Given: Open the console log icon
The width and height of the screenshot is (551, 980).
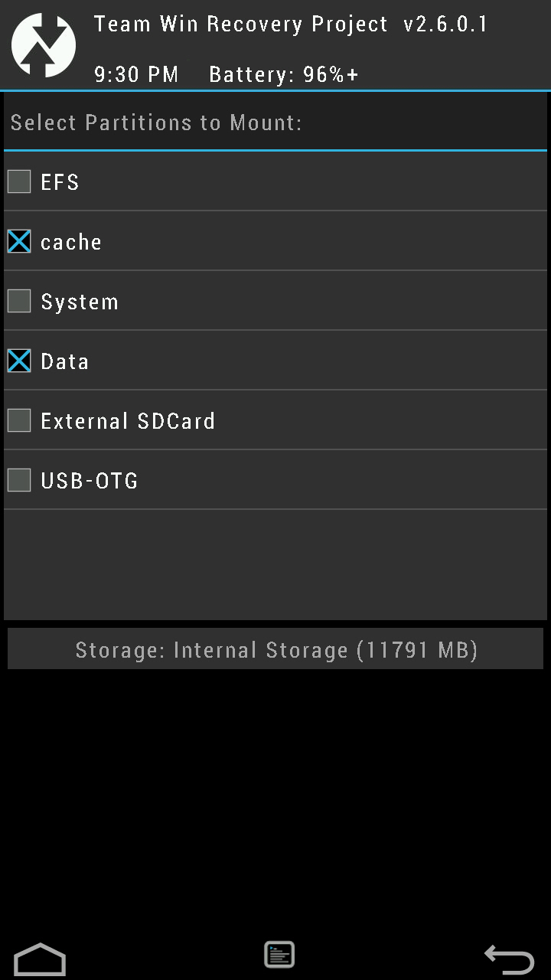Looking at the screenshot, I should pyautogui.click(x=279, y=955).
